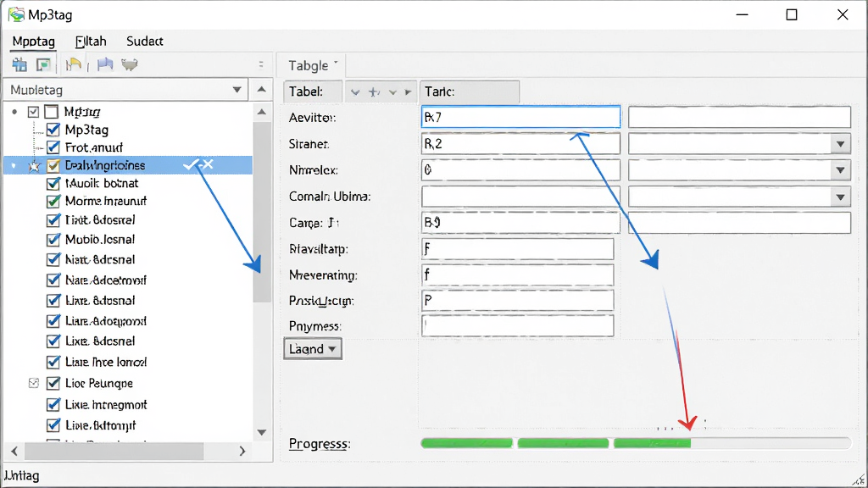Click the resize grip in bottom-right corner
Viewport: 868px width, 488px height.
(860, 480)
